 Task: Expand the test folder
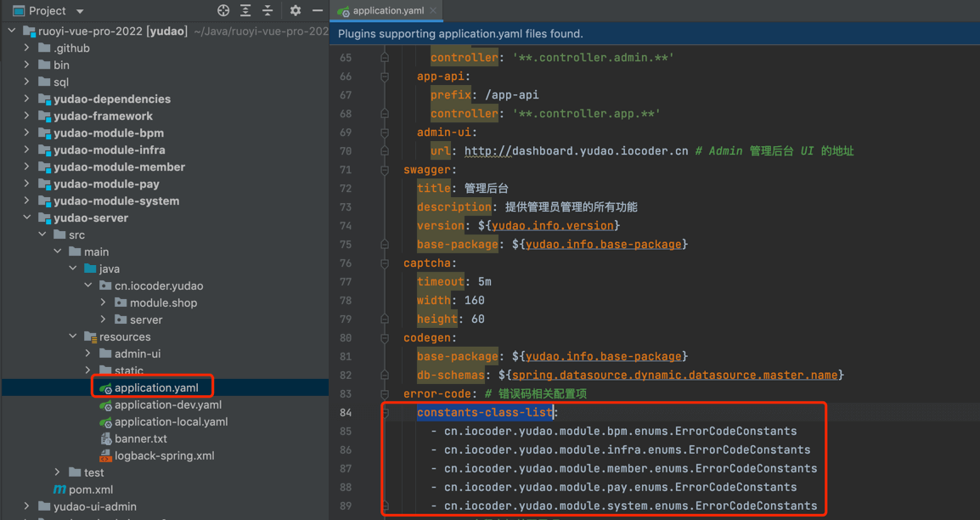point(58,472)
